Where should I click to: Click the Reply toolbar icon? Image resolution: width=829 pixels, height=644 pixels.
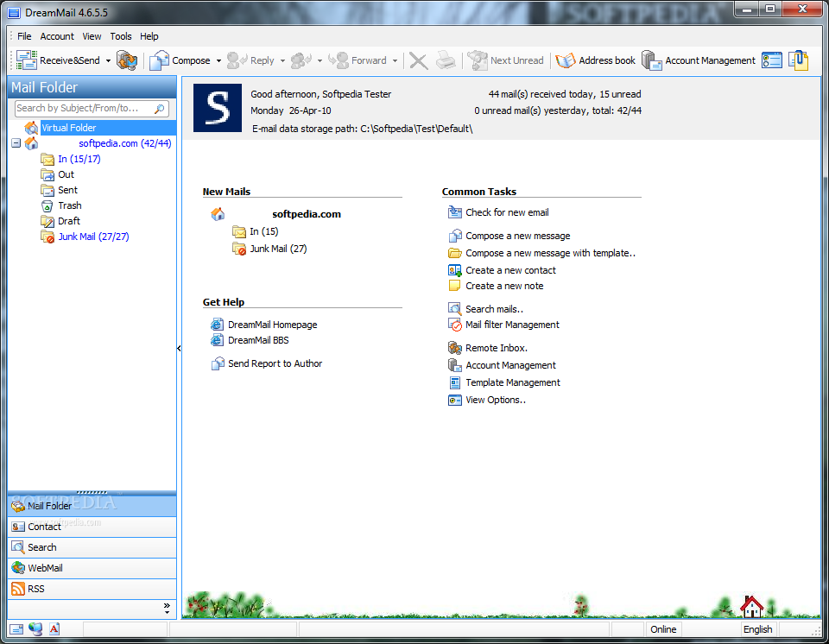237,60
